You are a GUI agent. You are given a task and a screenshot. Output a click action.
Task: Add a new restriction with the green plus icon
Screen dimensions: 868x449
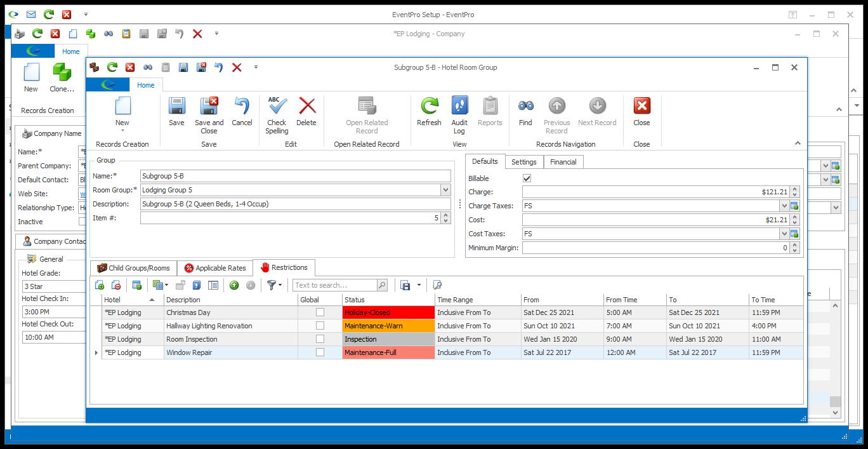coord(100,285)
